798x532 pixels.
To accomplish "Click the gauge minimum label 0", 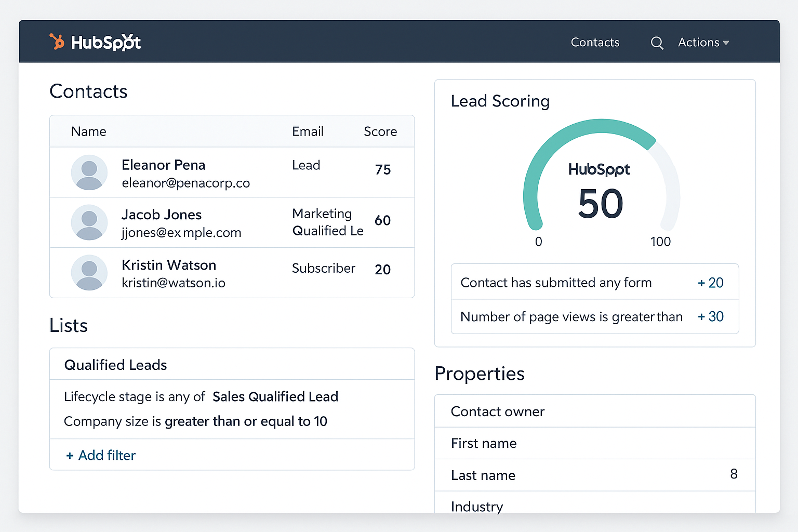I will click(x=539, y=242).
